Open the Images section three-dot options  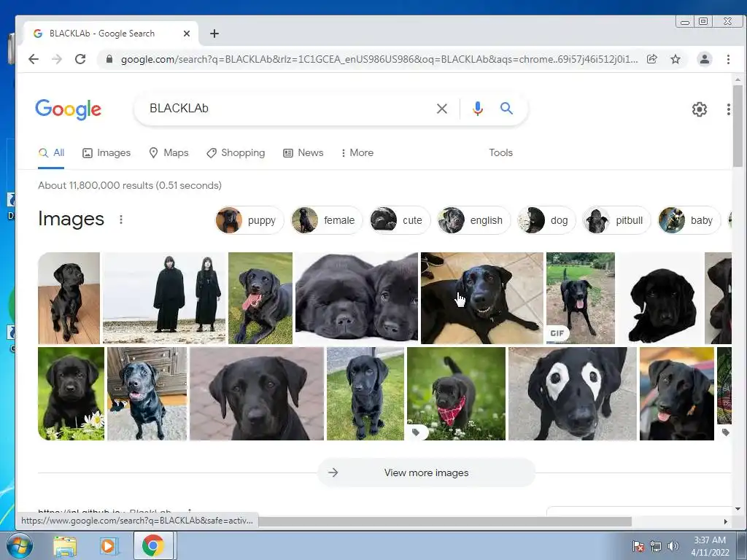[121, 219]
